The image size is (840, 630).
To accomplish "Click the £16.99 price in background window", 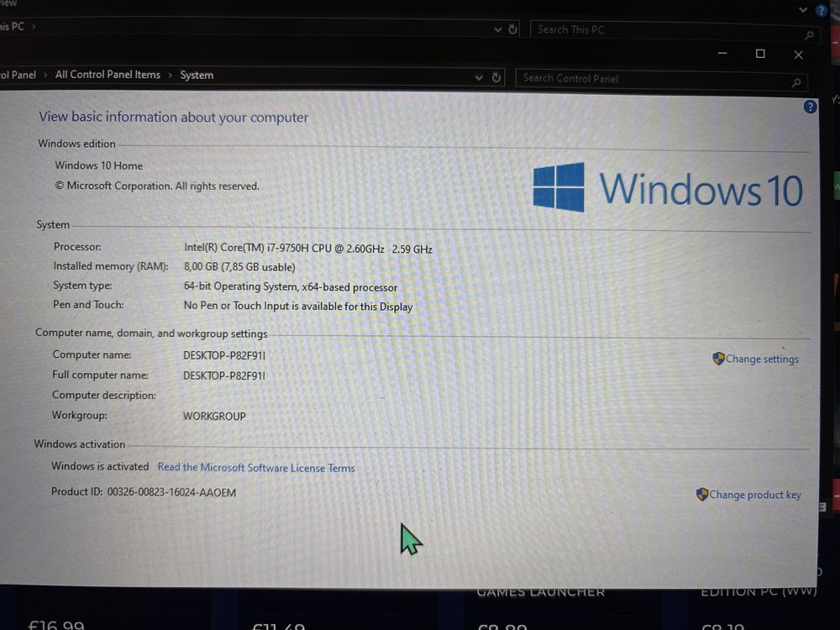I will click(x=55, y=625).
